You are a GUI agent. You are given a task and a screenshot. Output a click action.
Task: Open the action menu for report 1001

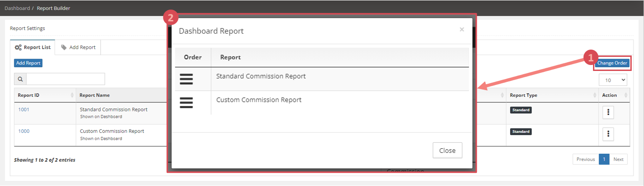(608, 113)
